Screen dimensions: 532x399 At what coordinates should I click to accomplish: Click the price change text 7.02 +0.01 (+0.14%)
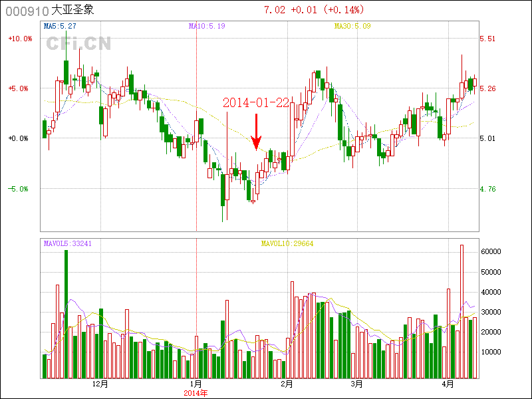click(x=314, y=9)
